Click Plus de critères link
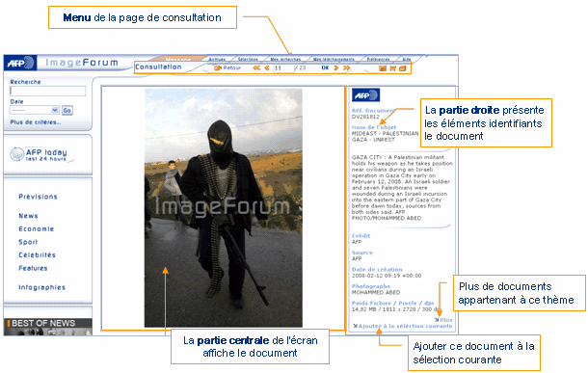 tap(36, 122)
